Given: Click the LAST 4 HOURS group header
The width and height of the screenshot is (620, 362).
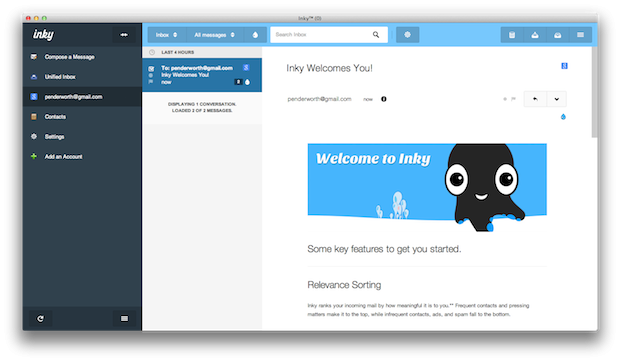Looking at the screenshot, I should [202, 52].
